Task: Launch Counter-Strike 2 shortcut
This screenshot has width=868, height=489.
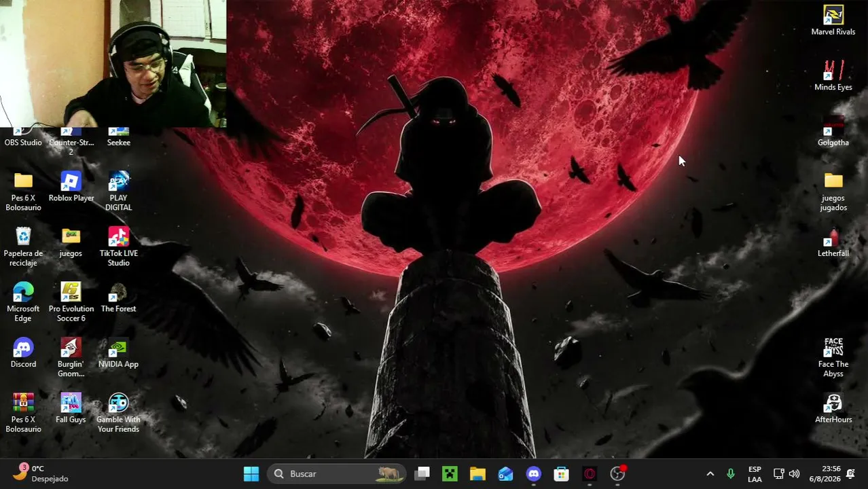Action: point(71,143)
